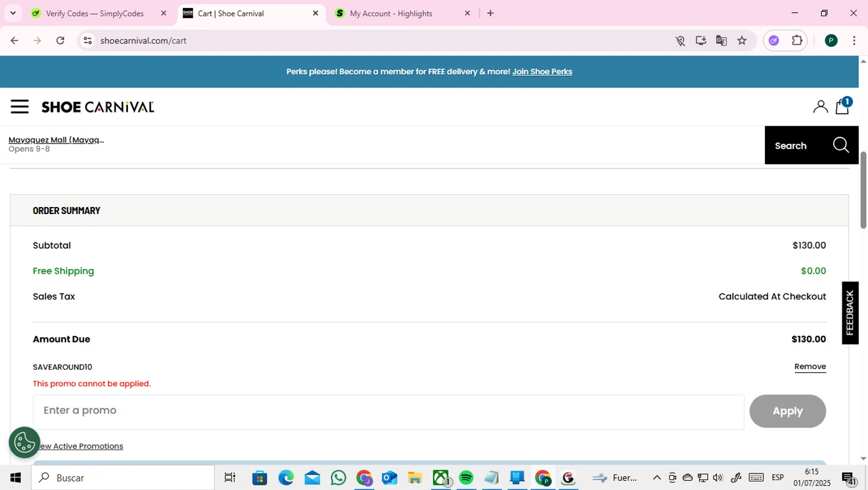Screen dimensions: 868x490
Task: Open the browser extensions puzzle icon
Action: click(x=797, y=40)
